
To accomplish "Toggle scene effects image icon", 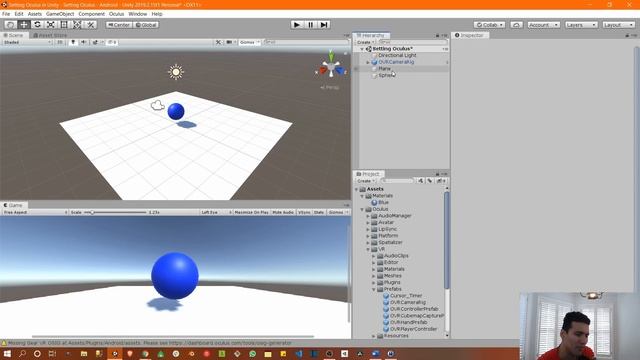I will pos(96,42).
